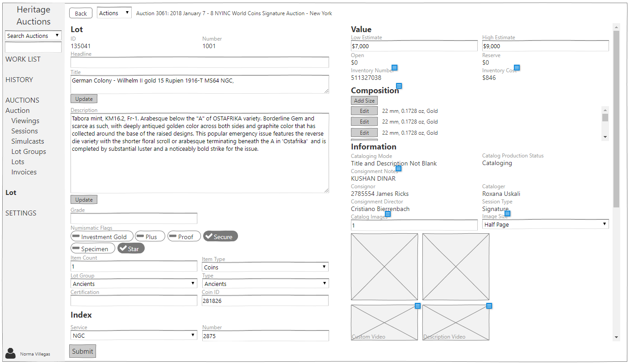
Task: Click Update button below Description
Action: [x=84, y=200]
